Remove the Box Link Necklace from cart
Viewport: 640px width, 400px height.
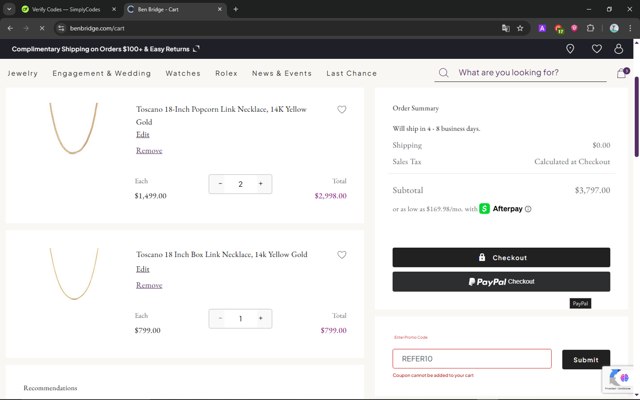(149, 285)
